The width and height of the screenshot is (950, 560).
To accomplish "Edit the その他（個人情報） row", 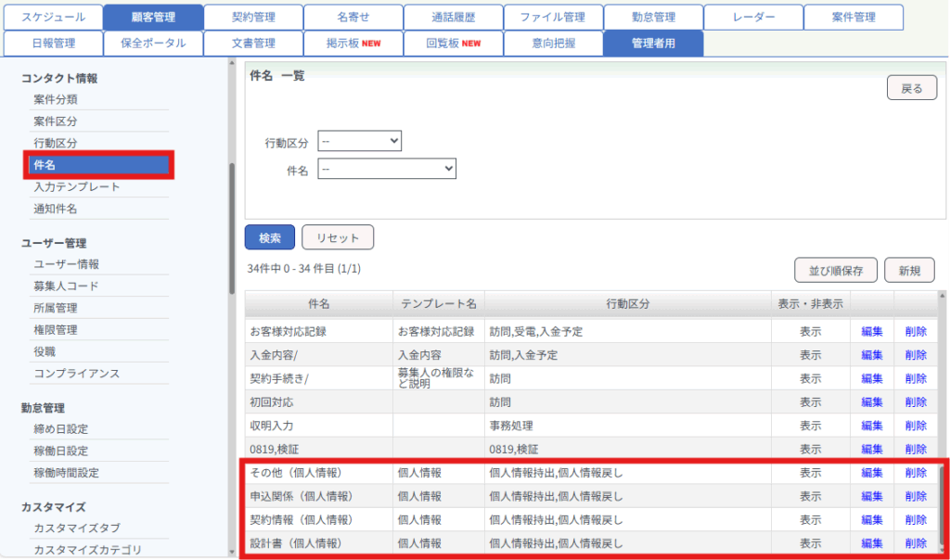I will 871,473.
